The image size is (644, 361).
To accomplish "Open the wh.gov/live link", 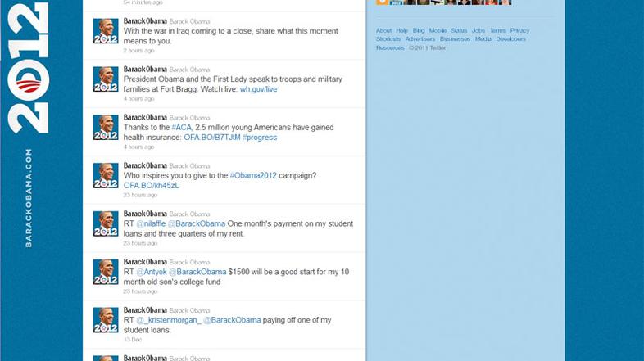I will tap(258, 89).
